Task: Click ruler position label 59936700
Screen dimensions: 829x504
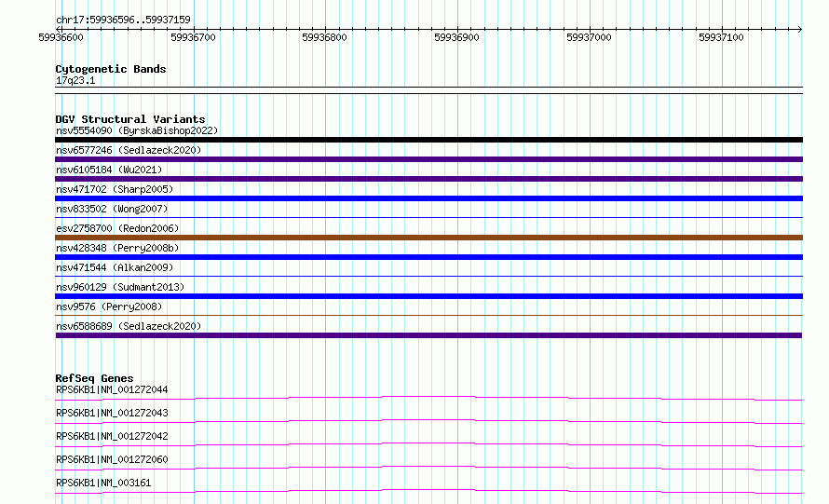Action: (x=193, y=37)
